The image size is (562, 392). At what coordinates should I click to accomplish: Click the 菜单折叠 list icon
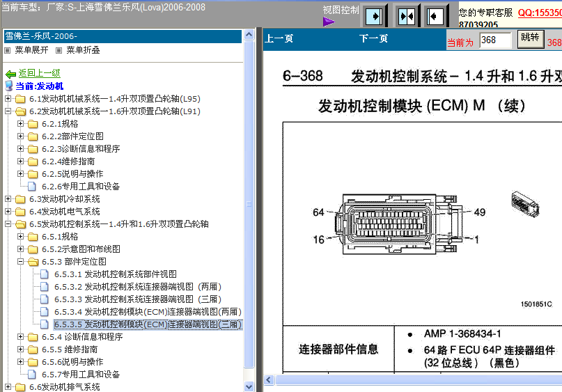click(x=58, y=51)
